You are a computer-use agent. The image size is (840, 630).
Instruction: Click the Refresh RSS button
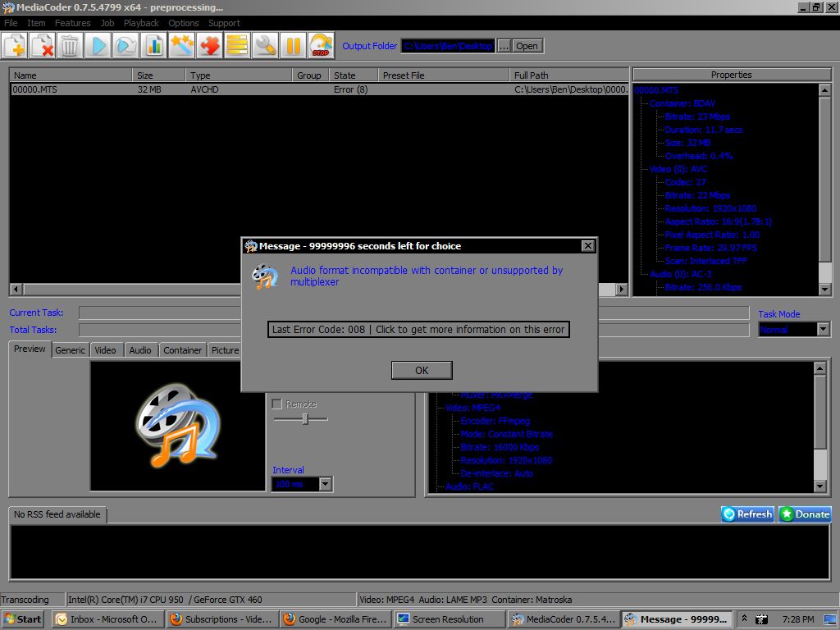pos(748,514)
